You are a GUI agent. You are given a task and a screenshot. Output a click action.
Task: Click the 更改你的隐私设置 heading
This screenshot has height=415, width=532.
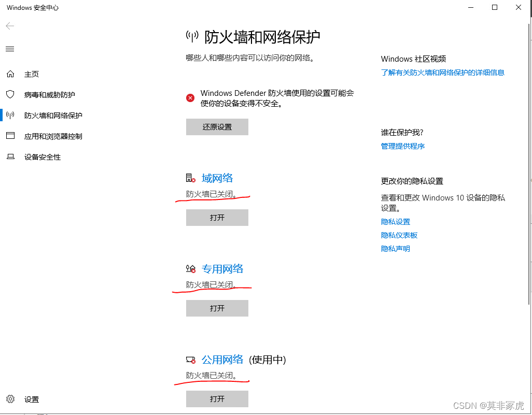coord(412,181)
